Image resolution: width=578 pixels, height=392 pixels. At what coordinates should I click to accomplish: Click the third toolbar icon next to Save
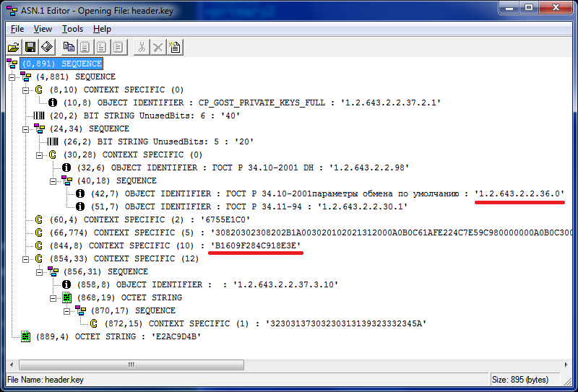point(47,47)
